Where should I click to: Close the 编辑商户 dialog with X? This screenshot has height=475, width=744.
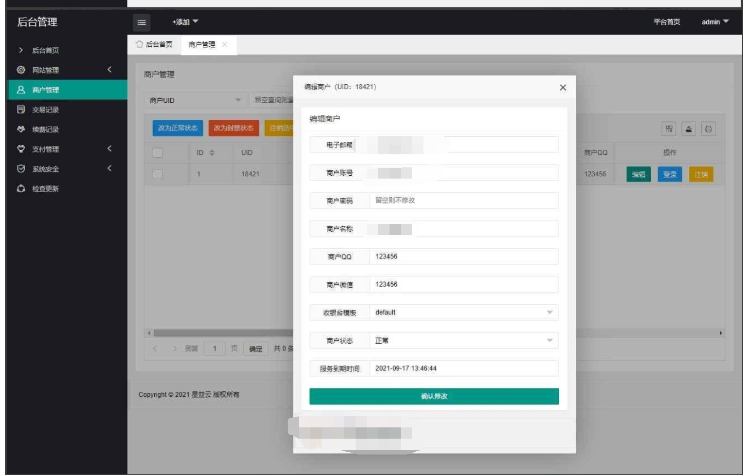click(x=562, y=88)
